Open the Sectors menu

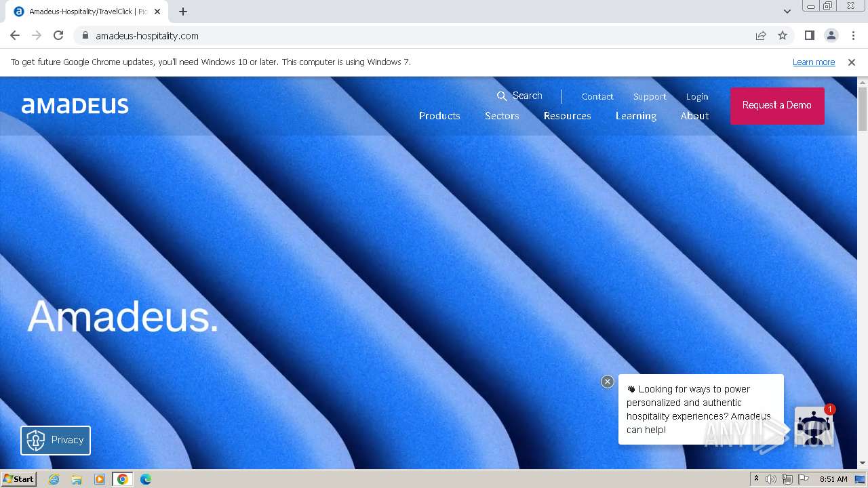502,116
